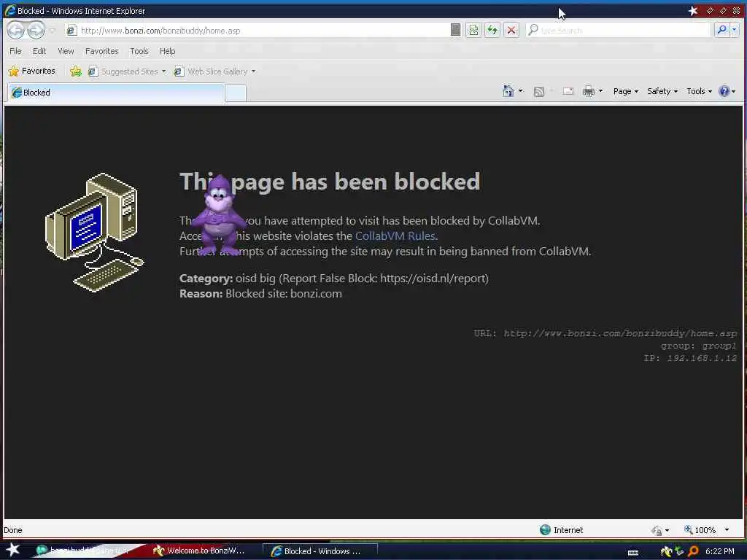
Task: Open the Edit menu
Action: (39, 51)
